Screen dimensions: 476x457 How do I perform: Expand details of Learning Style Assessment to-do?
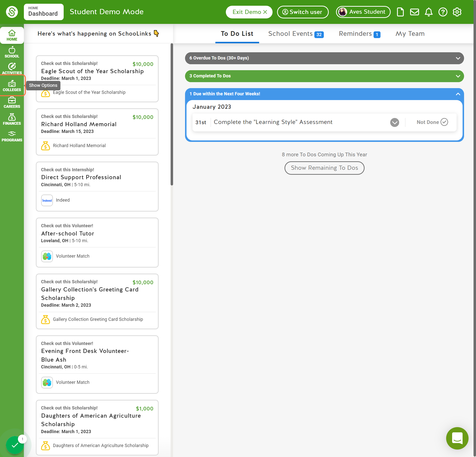point(394,122)
